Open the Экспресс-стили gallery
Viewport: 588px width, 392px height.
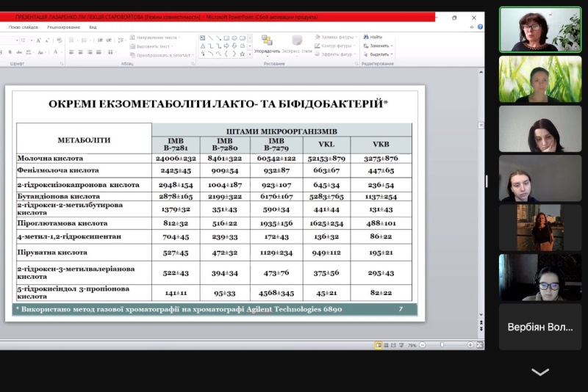[x=297, y=45]
